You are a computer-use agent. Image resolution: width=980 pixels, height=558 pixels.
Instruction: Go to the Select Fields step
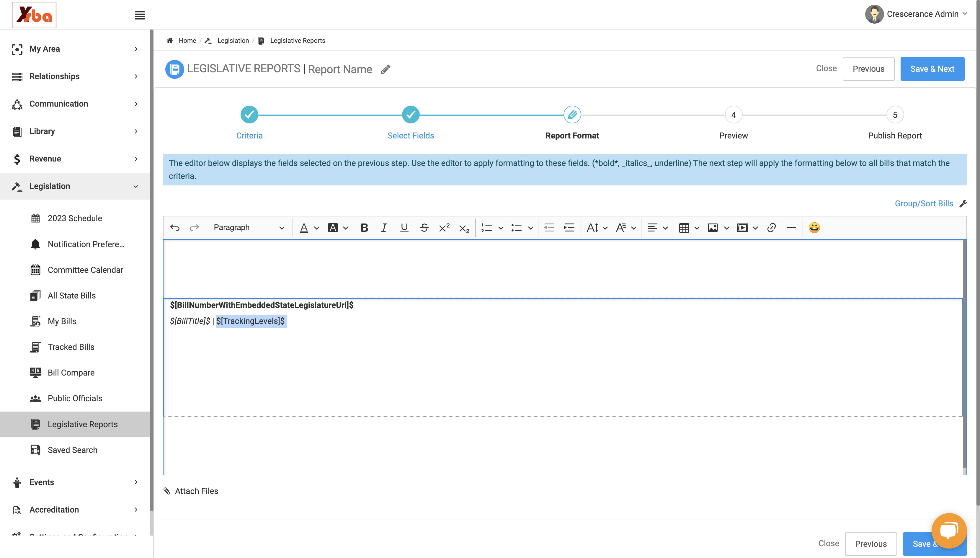pos(411,123)
